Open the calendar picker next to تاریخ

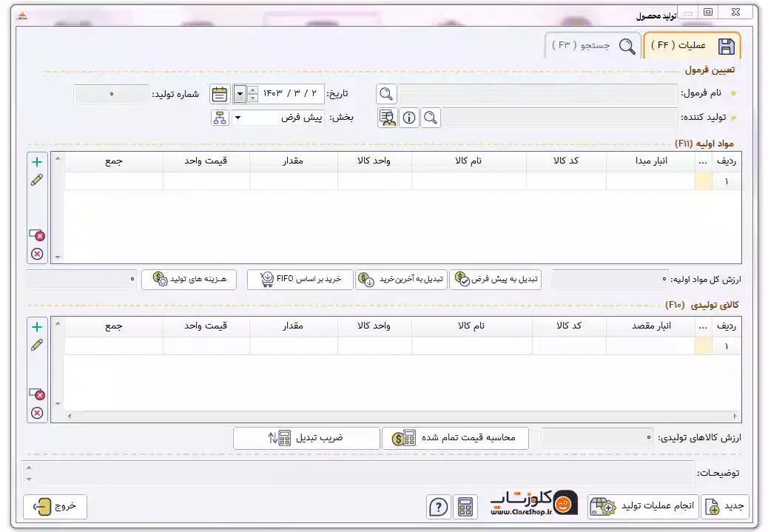pyautogui.click(x=220, y=94)
